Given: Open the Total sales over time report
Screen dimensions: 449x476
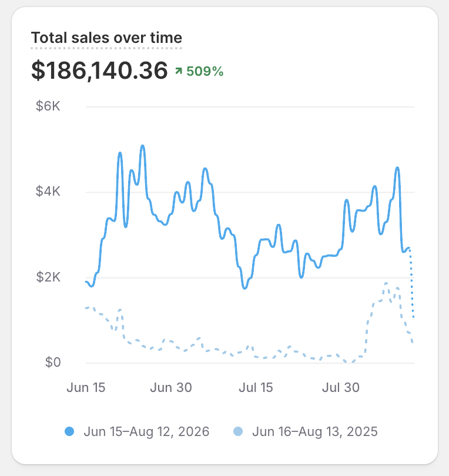Looking at the screenshot, I should tap(106, 38).
